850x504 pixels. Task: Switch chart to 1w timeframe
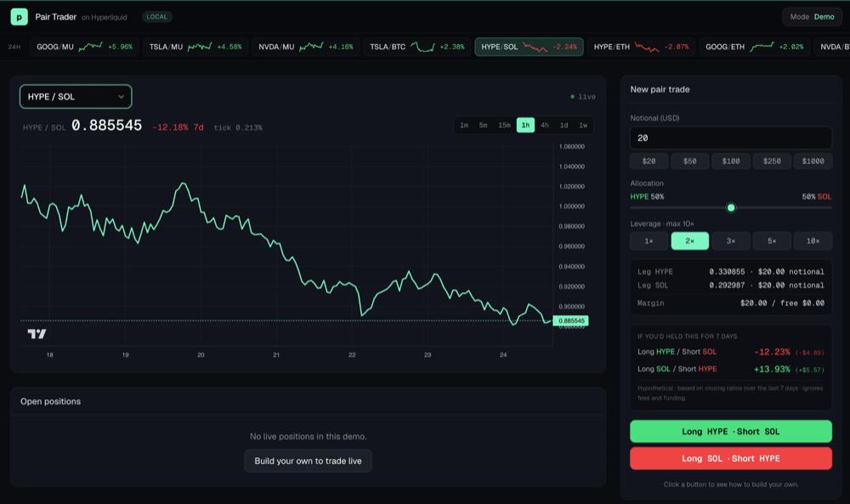pos(583,125)
